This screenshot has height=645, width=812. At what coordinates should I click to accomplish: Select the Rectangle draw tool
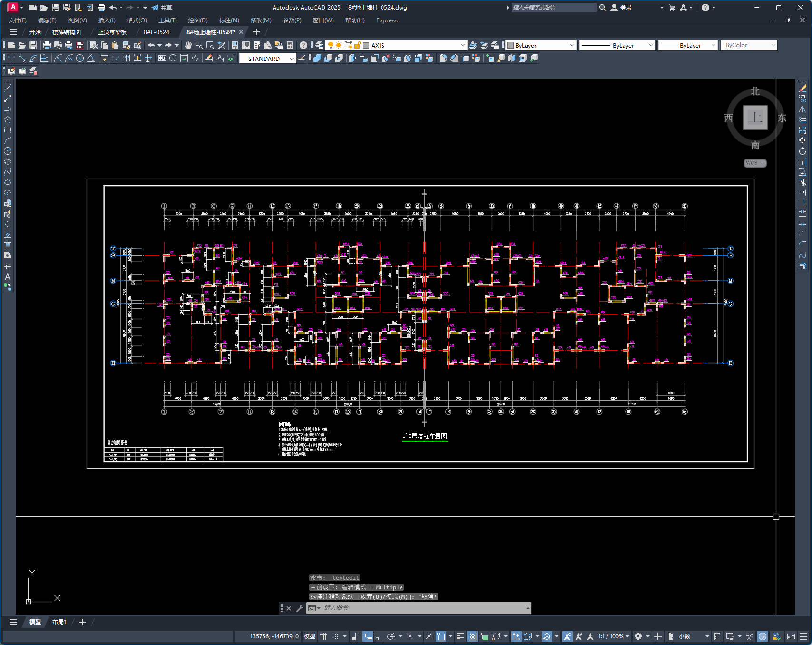tap(8, 130)
